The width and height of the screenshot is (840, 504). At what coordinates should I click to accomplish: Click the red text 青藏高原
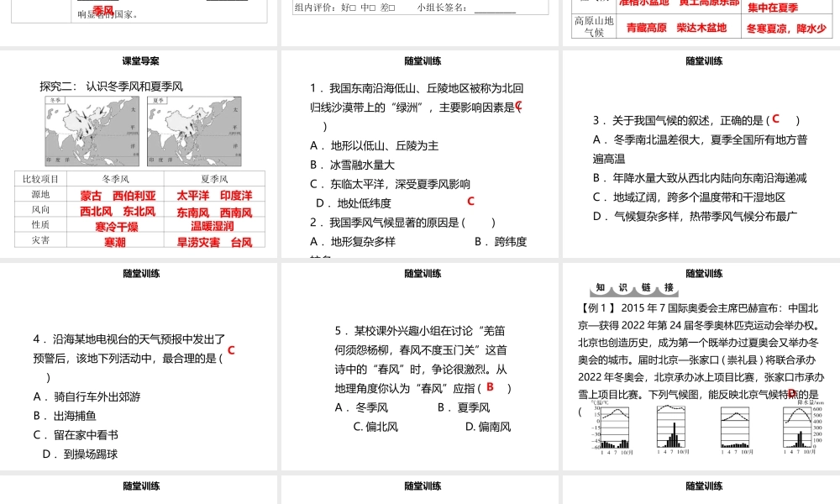point(647,28)
